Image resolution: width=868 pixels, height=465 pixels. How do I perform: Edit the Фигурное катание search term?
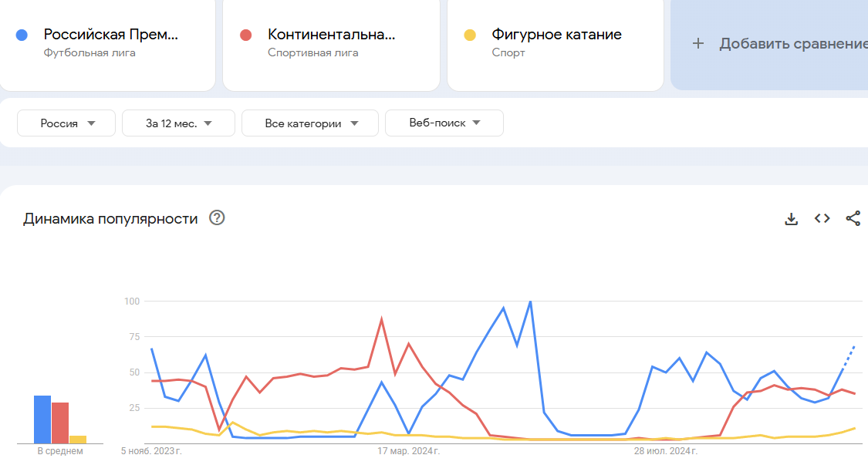point(556,35)
